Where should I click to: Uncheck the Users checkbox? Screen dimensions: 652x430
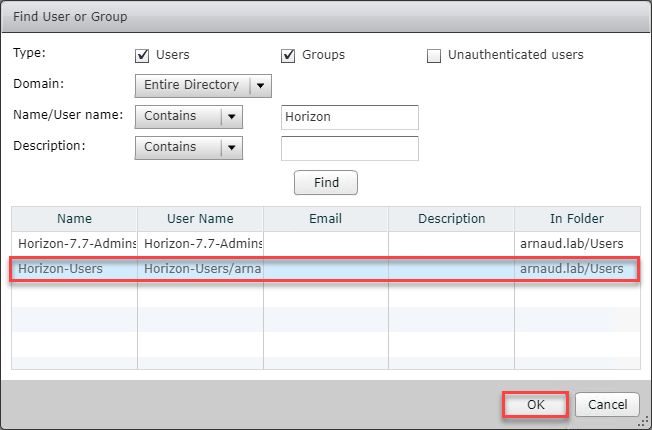click(x=142, y=55)
